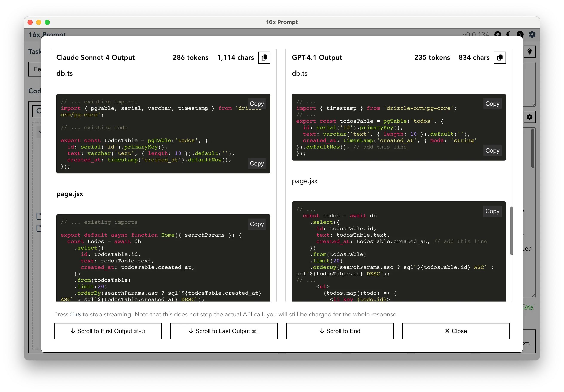Close the output comparison modal
Screen dimensions: 564x392
[456, 331]
